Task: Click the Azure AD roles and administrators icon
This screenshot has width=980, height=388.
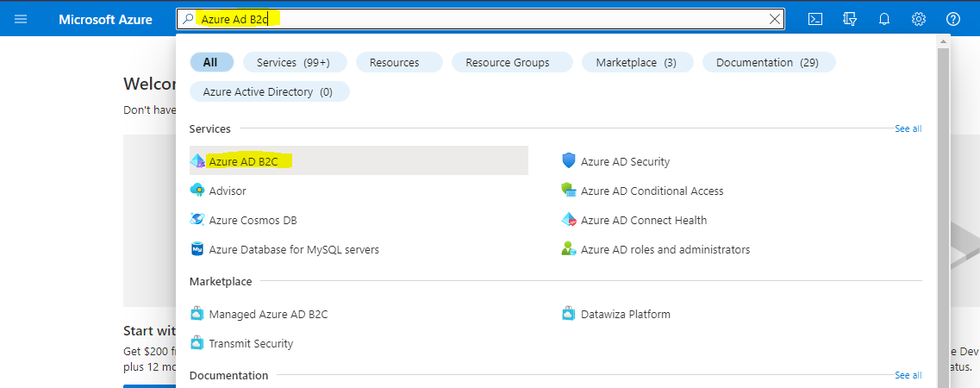Action: pyautogui.click(x=569, y=249)
